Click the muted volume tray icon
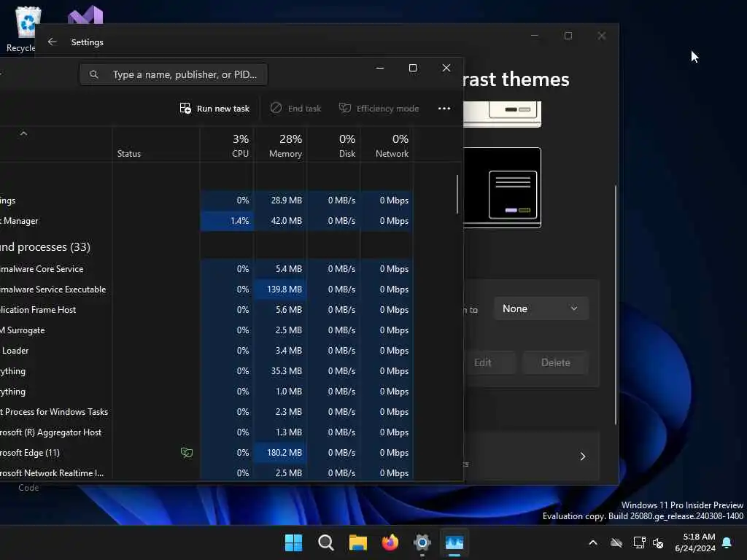Screen dimensions: 747x560 point(659,542)
